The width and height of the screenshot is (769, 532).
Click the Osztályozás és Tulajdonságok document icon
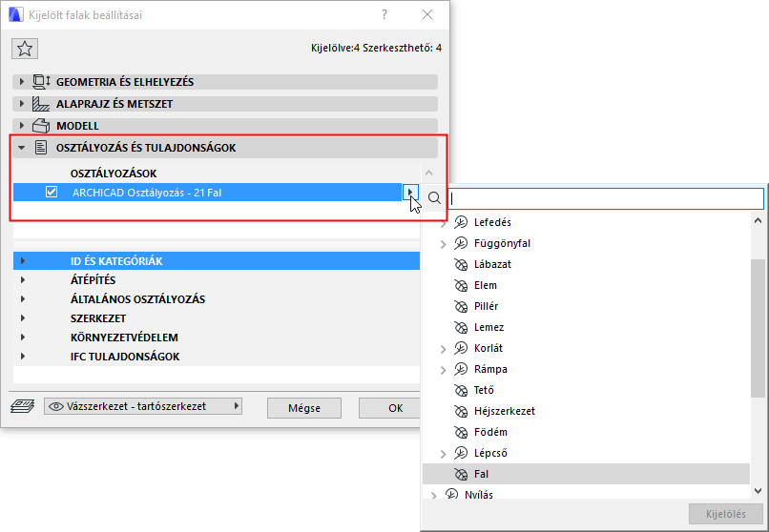tap(41, 148)
